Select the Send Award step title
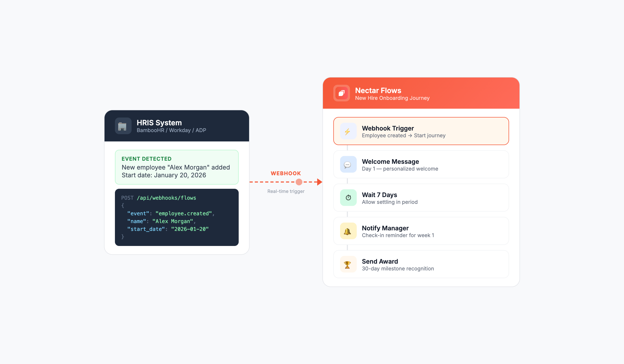Image resolution: width=624 pixels, height=364 pixels. tap(380, 261)
